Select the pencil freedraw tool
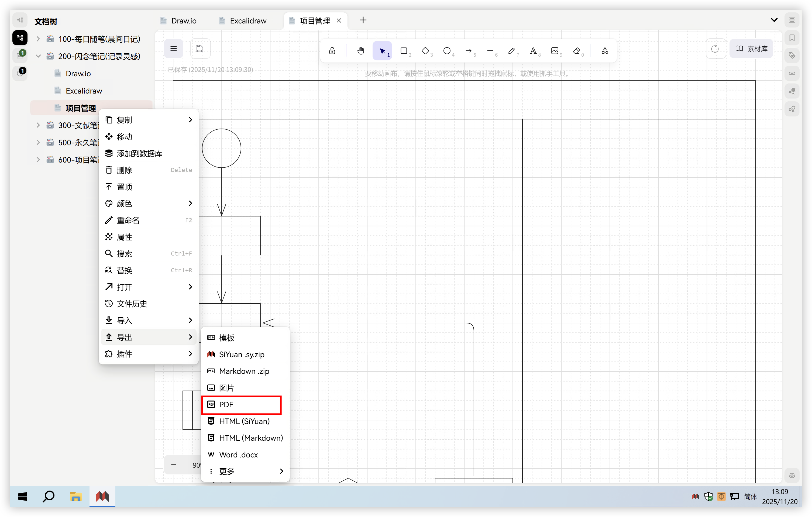This screenshot has width=812, height=517. [512, 51]
